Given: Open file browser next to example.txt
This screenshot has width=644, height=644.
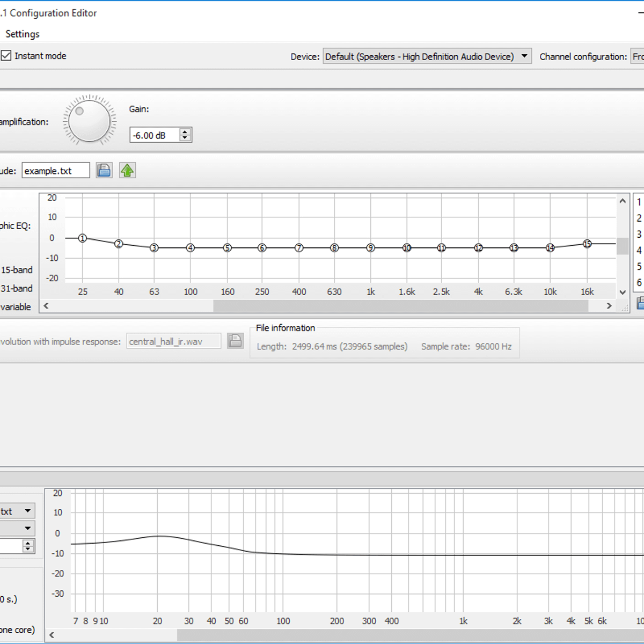Looking at the screenshot, I should [x=104, y=171].
